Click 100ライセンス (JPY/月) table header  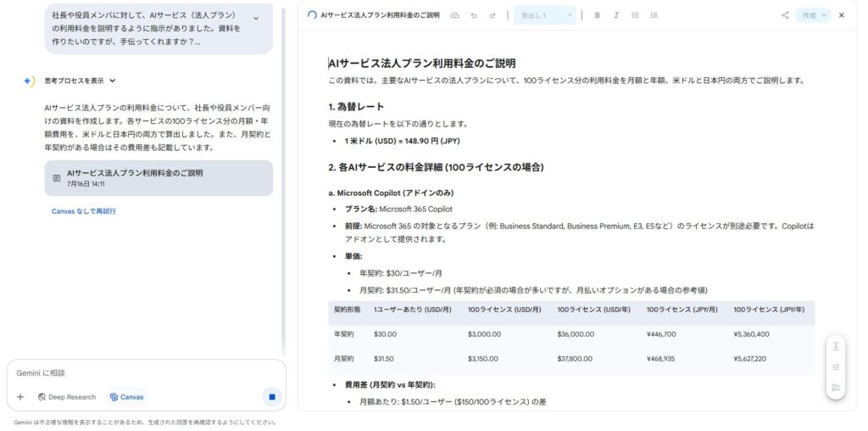[682, 310]
